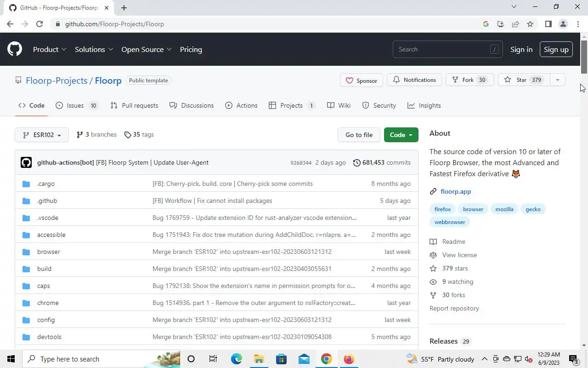Screen dimensions: 588x368
Task: Open File Explorer from taskbar
Action: 259,359
